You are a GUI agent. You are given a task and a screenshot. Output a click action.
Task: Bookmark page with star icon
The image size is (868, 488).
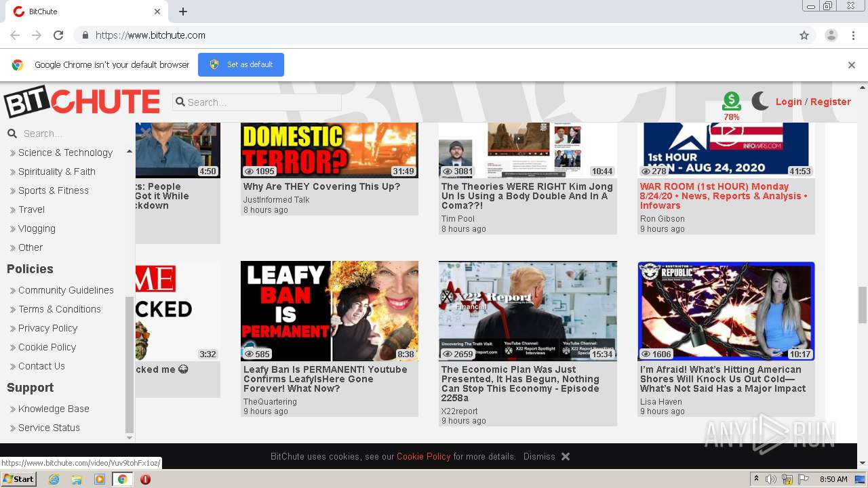point(804,35)
